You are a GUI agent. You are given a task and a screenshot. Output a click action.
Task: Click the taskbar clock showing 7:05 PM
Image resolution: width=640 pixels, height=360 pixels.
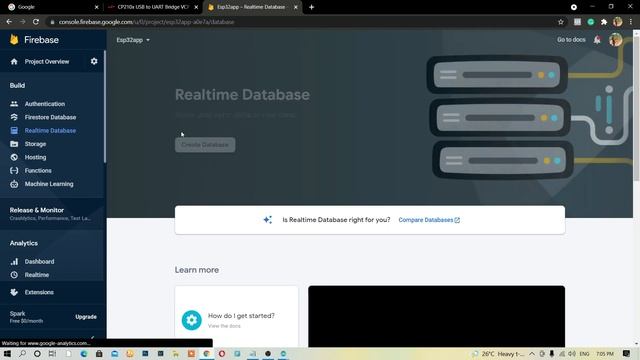[x=604, y=354]
